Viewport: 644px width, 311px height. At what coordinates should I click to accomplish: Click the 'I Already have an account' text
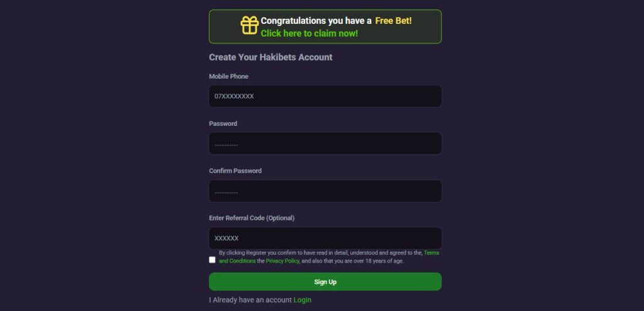(x=250, y=300)
